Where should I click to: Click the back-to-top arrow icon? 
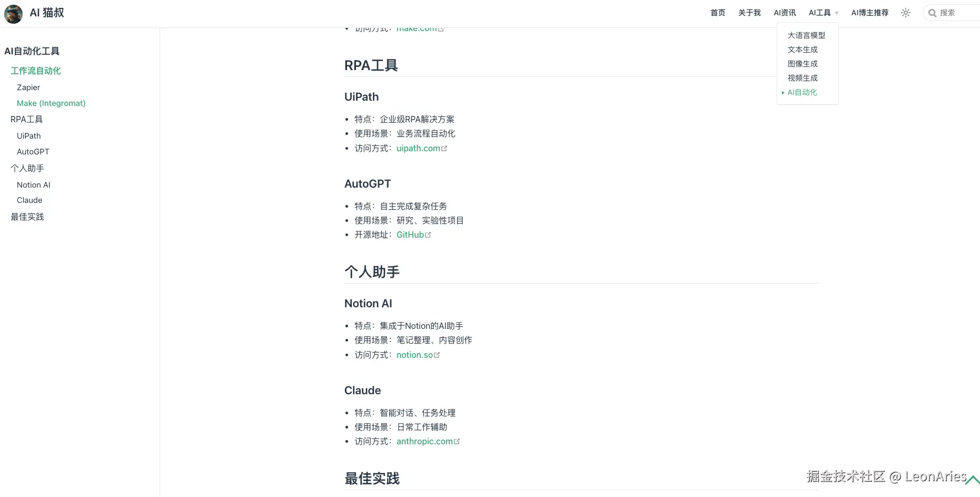click(972, 480)
